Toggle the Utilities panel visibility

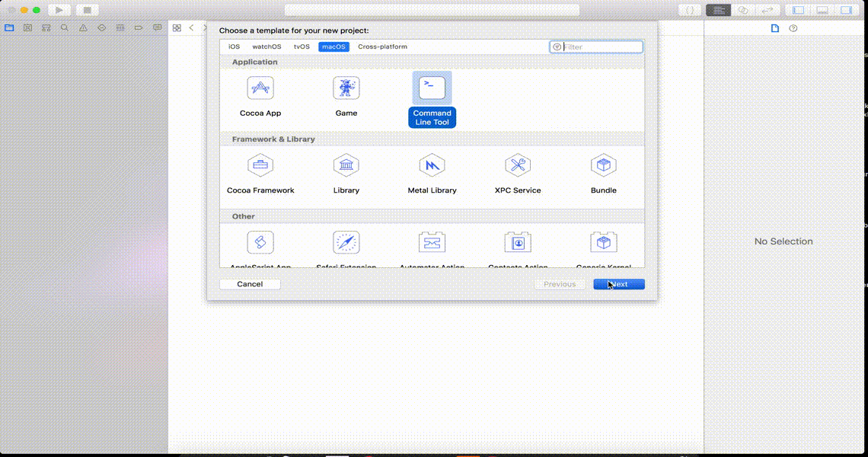[x=847, y=10]
